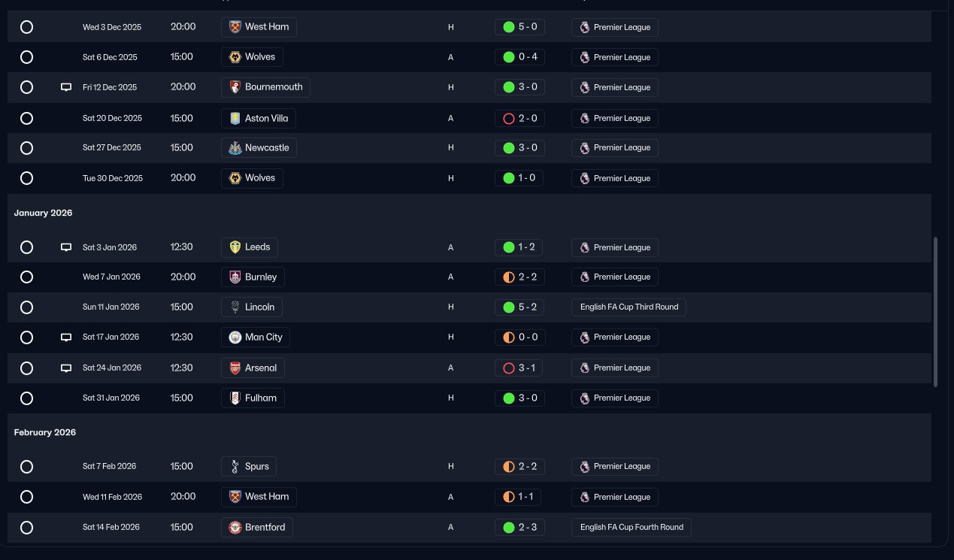Collapse the January 2026 month section
The width and height of the screenshot is (954, 560).
[x=43, y=213]
